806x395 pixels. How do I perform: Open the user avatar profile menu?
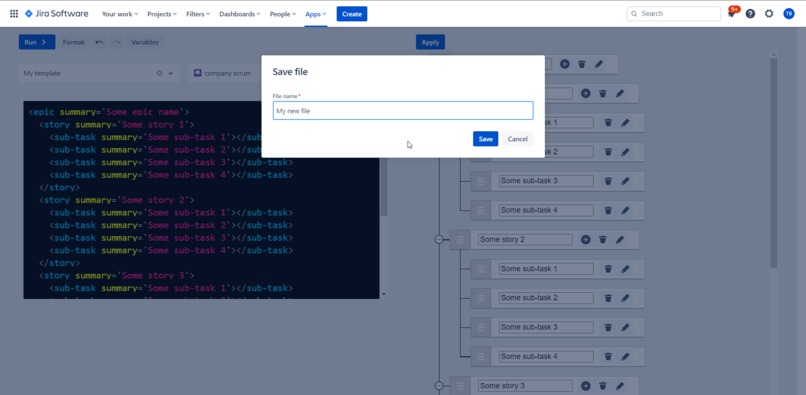(x=789, y=14)
